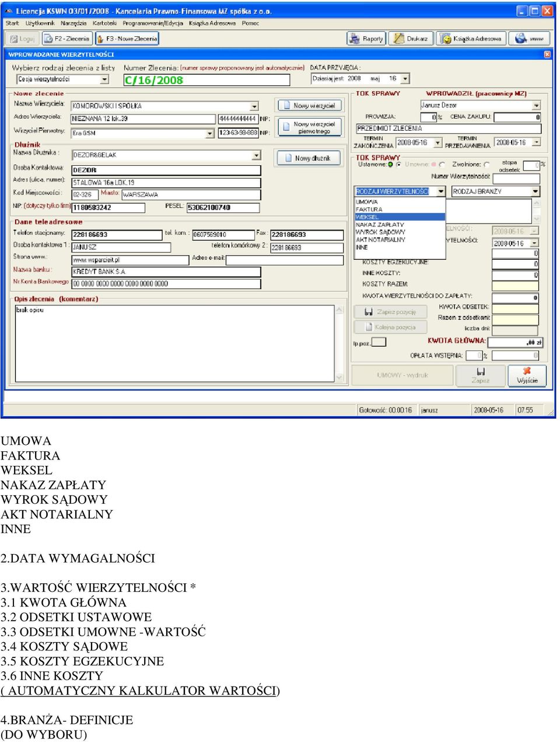
Task: Click the Nowy wierzyciel button
Action: [x=309, y=106]
